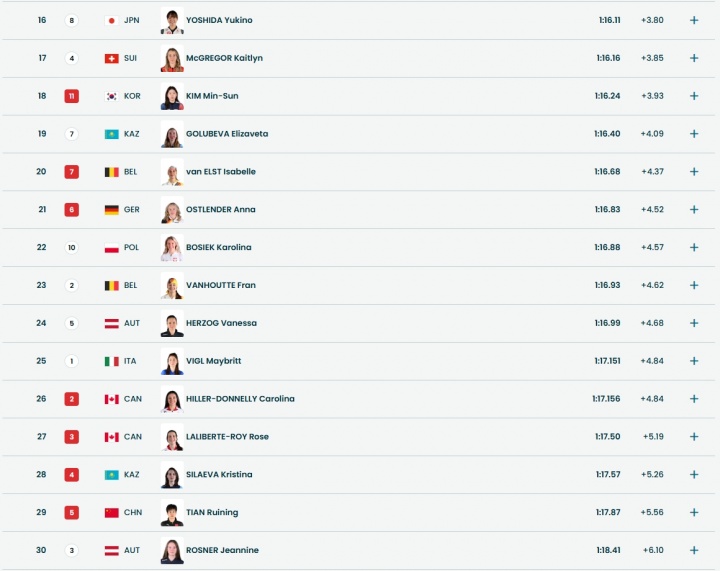
Task: Click HERZOG Vanessa's portrait photo
Action: pyautogui.click(x=172, y=323)
